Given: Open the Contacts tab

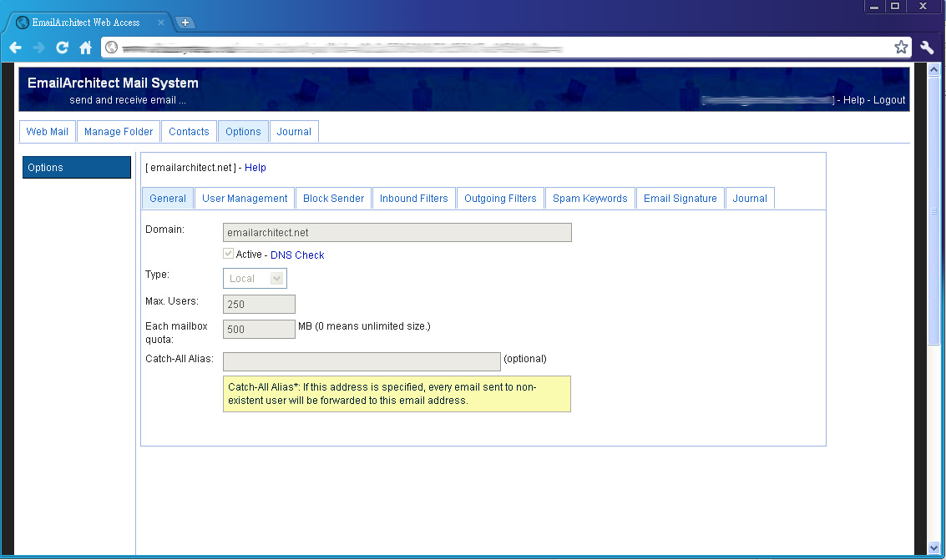Looking at the screenshot, I should (x=189, y=131).
